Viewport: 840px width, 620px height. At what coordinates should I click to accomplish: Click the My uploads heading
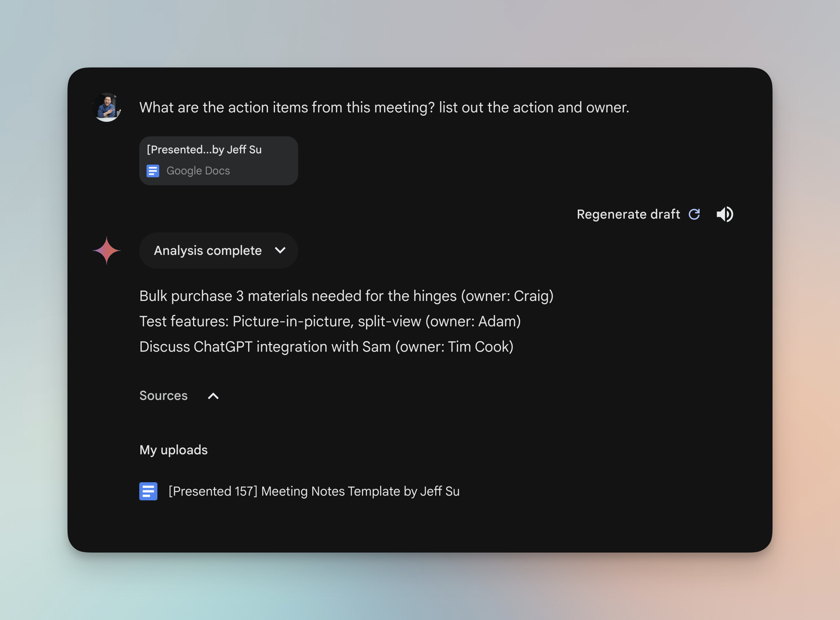[x=173, y=450]
